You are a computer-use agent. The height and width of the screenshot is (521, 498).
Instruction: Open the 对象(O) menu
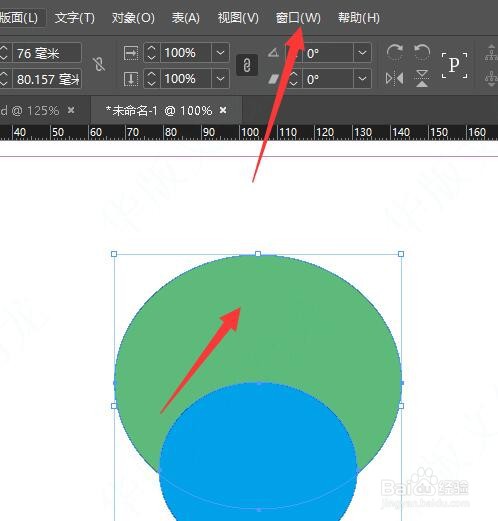point(133,18)
